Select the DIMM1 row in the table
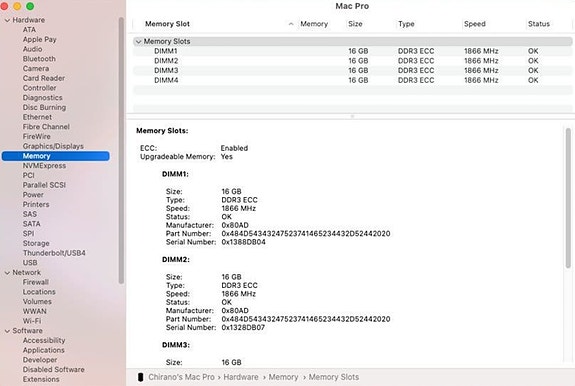Screen dimensions: 575x386 tap(353, 51)
